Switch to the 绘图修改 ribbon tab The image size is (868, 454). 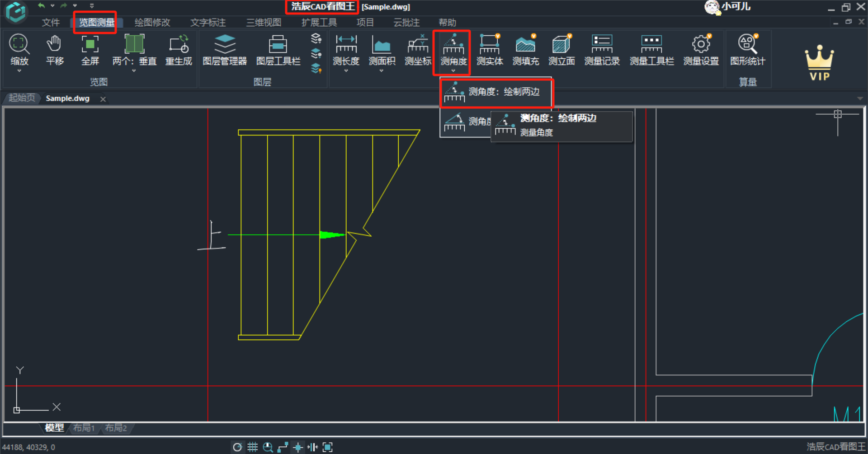point(152,22)
